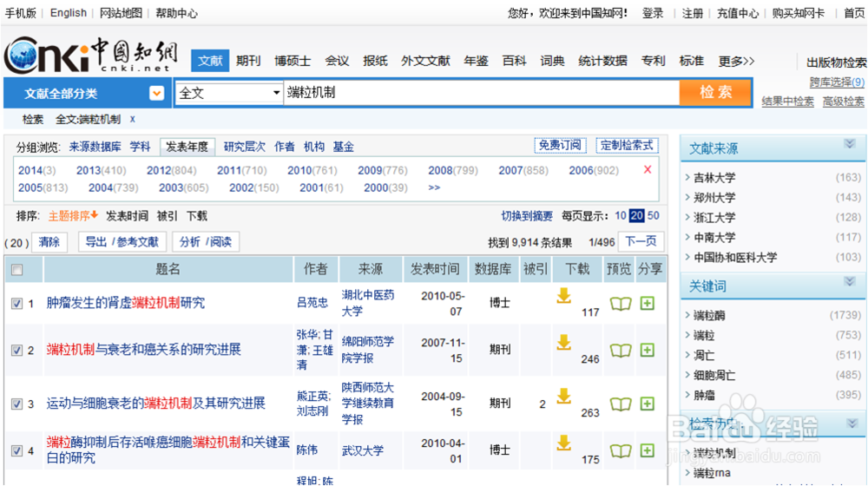Uncheck result row 1 checkbox
868x486 pixels.
pyautogui.click(x=17, y=304)
